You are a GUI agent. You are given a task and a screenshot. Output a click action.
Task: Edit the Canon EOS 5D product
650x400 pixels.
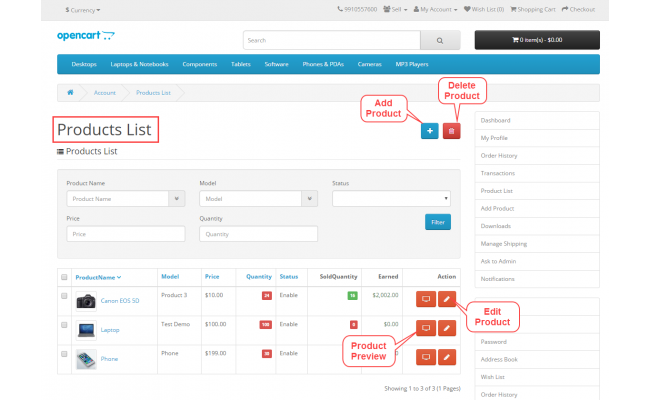click(x=446, y=299)
